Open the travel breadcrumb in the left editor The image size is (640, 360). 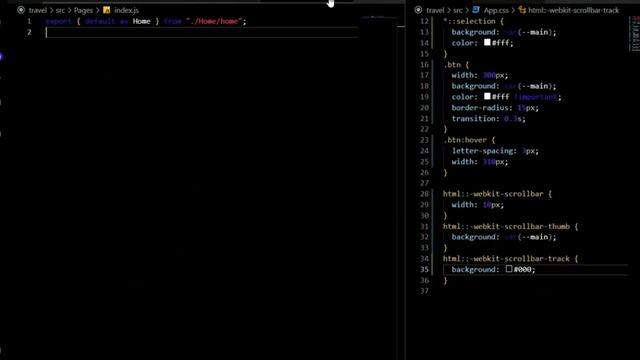pyautogui.click(x=38, y=10)
